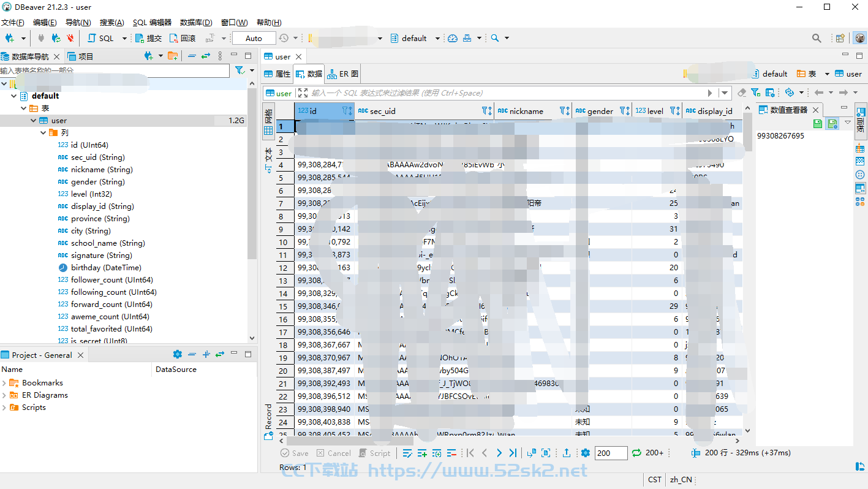Open the SQL 编辑器 menu
868x489 pixels.
(152, 22)
